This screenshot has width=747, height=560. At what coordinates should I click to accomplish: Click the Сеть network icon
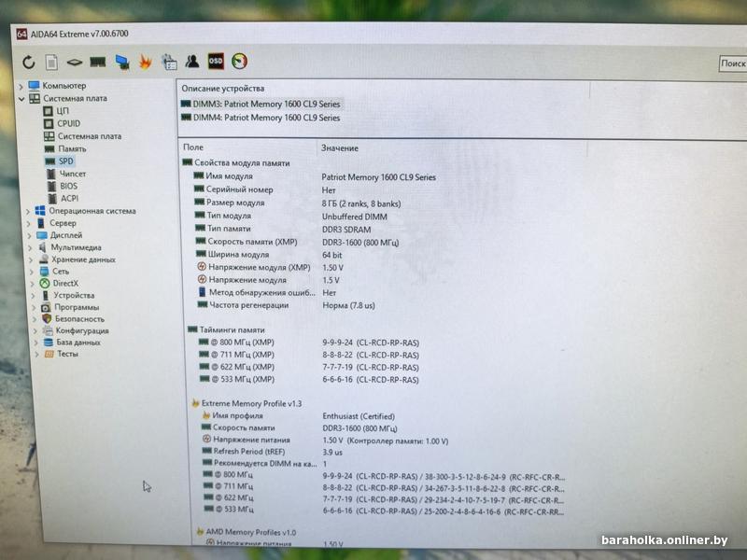coord(44,271)
